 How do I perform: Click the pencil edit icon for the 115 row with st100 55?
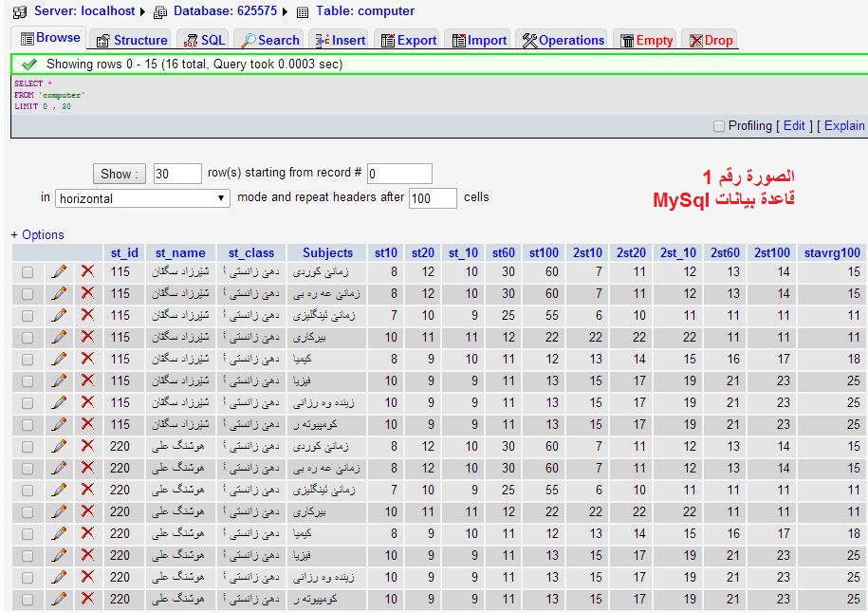59,315
